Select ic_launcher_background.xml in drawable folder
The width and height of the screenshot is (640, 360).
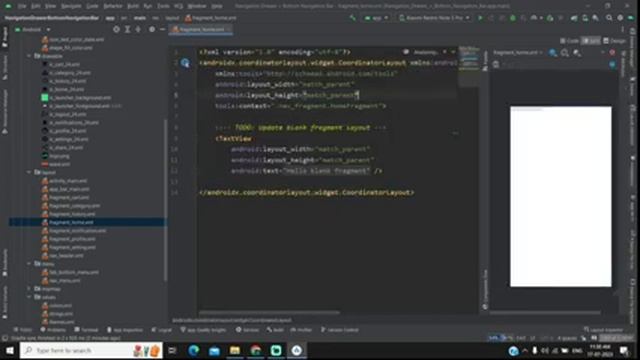pos(76,98)
